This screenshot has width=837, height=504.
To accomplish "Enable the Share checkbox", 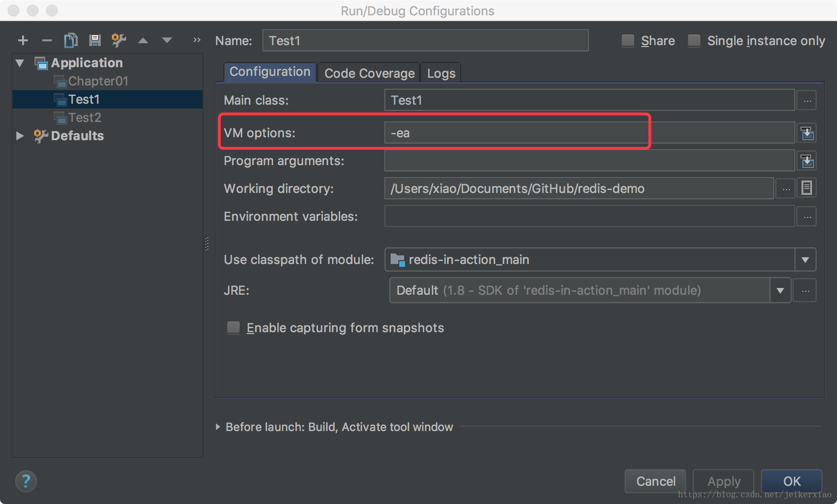I will 628,40.
